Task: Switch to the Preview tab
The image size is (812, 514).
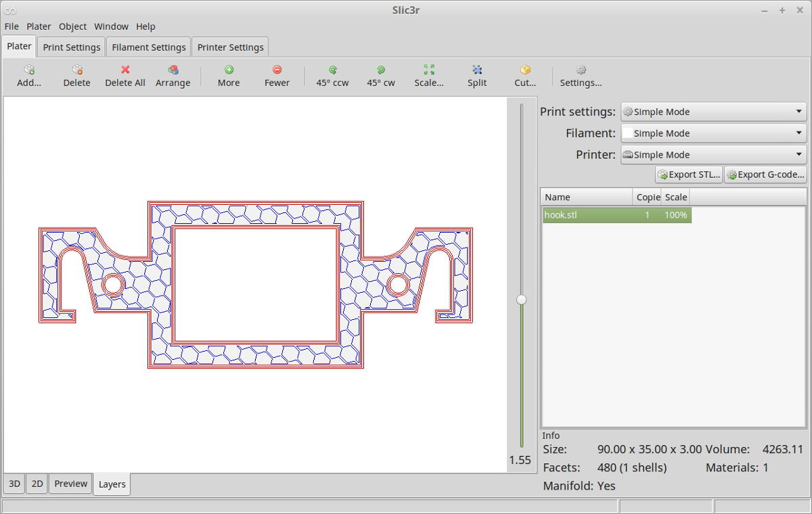Action: [x=71, y=484]
